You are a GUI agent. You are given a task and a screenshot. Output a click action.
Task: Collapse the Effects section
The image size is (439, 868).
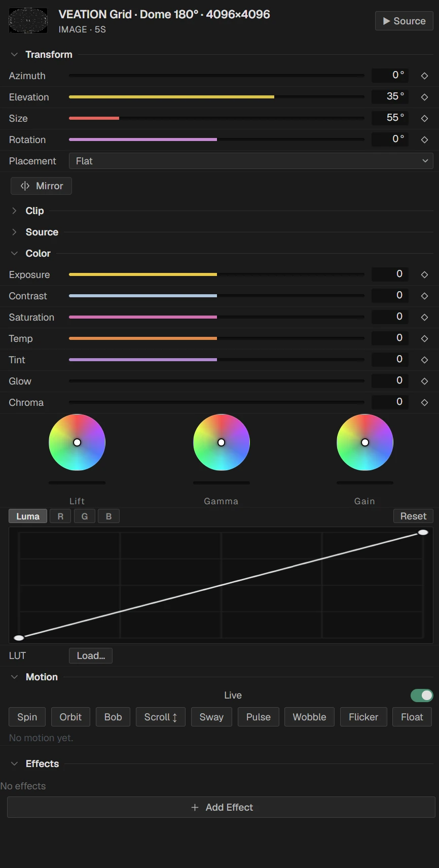(14, 763)
